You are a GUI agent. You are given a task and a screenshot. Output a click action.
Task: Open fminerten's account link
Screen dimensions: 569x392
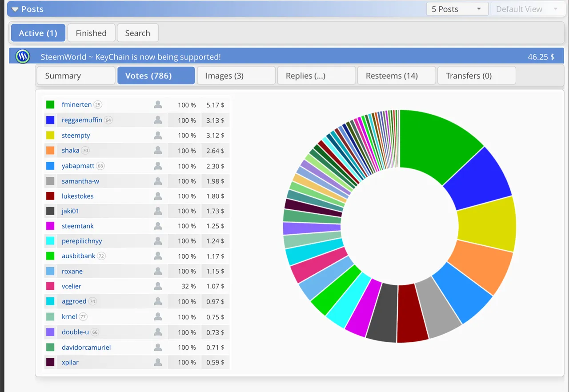coord(76,104)
